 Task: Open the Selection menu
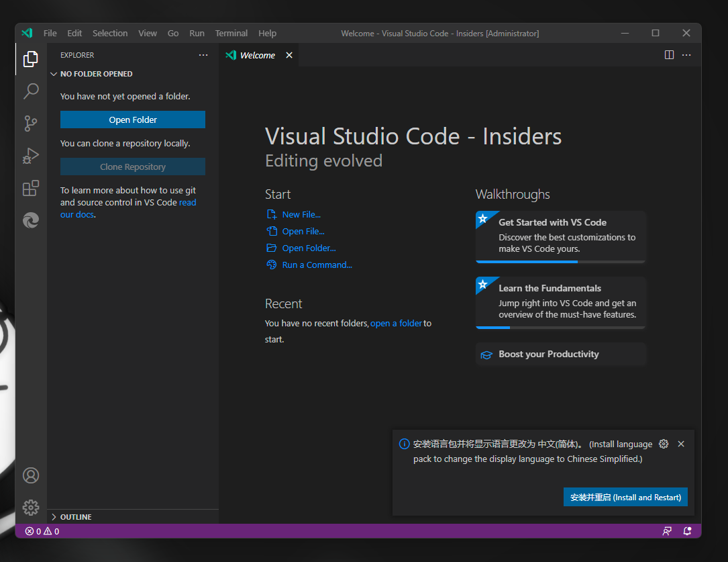(x=110, y=34)
